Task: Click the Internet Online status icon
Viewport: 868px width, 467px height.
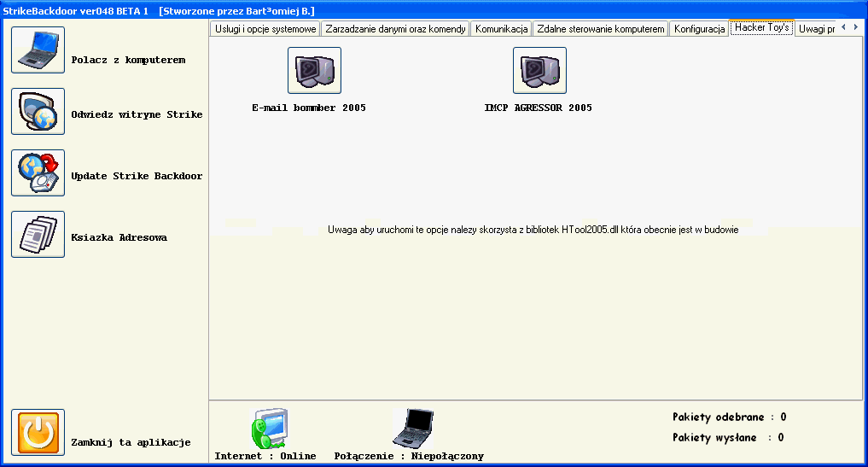Action: [269, 429]
